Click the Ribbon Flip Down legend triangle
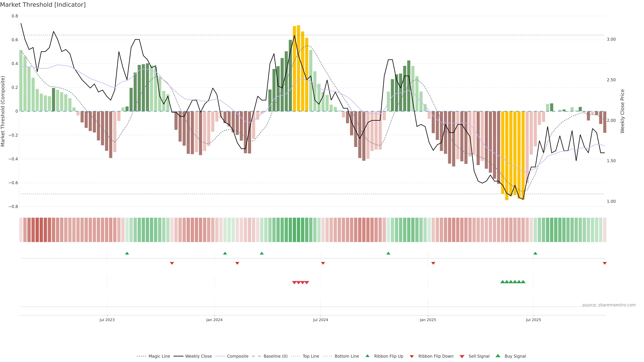 coord(412,356)
